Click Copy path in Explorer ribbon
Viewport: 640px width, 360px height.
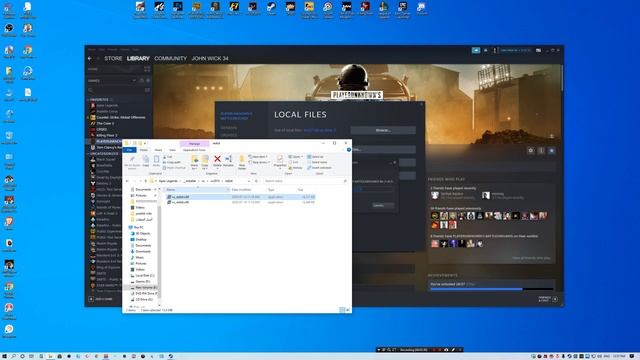(172, 162)
